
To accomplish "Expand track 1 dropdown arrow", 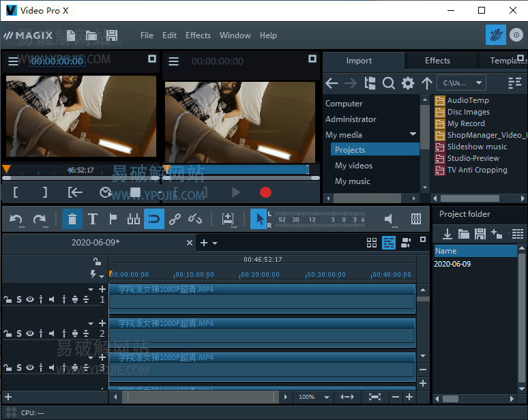I will 91,289.
